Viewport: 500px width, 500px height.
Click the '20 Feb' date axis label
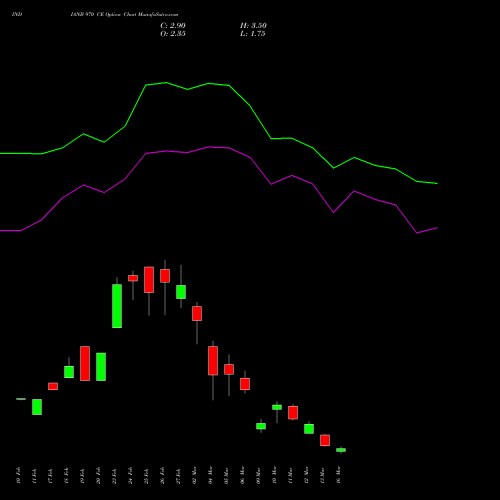click(98, 475)
